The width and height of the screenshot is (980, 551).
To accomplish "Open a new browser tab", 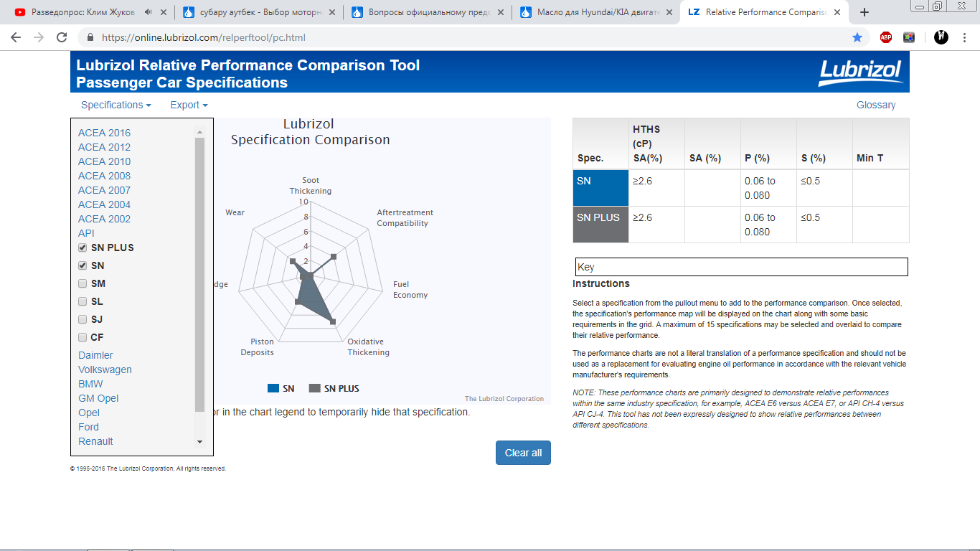I will tap(864, 12).
